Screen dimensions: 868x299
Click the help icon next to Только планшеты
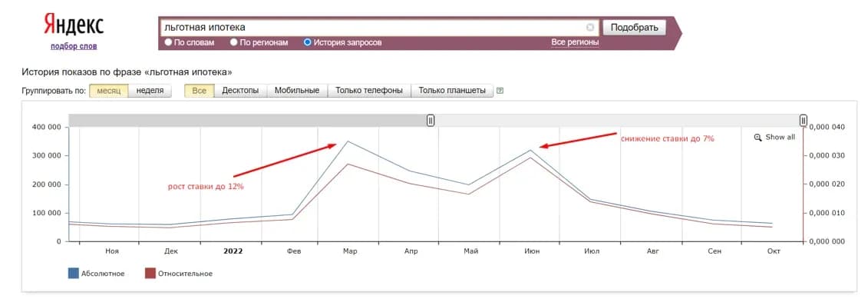point(500,91)
